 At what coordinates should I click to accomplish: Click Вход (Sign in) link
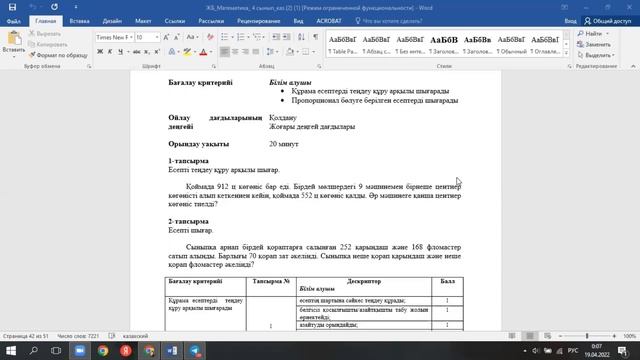point(571,21)
